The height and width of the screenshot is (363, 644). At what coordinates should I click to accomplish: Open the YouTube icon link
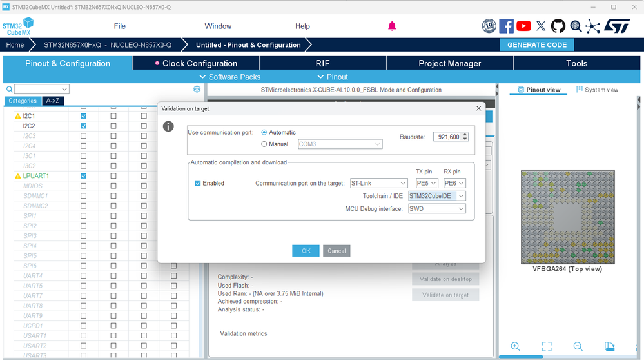pyautogui.click(x=523, y=26)
